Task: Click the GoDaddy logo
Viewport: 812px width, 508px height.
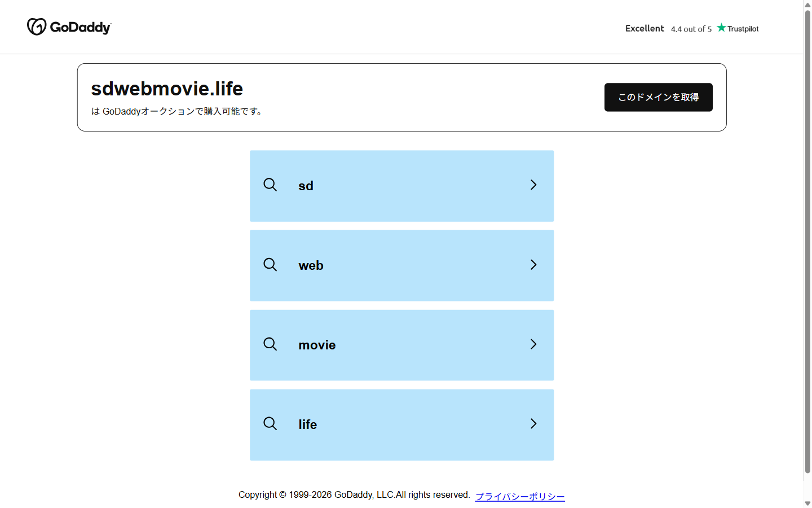Action: [x=69, y=27]
